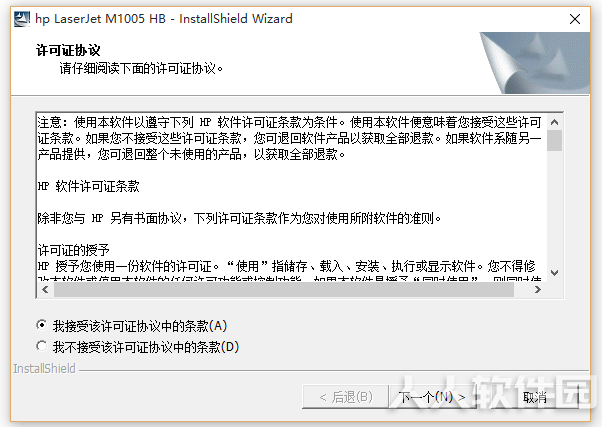Click license text scroll down arrow
The width and height of the screenshot is (602, 427).
[554, 273]
